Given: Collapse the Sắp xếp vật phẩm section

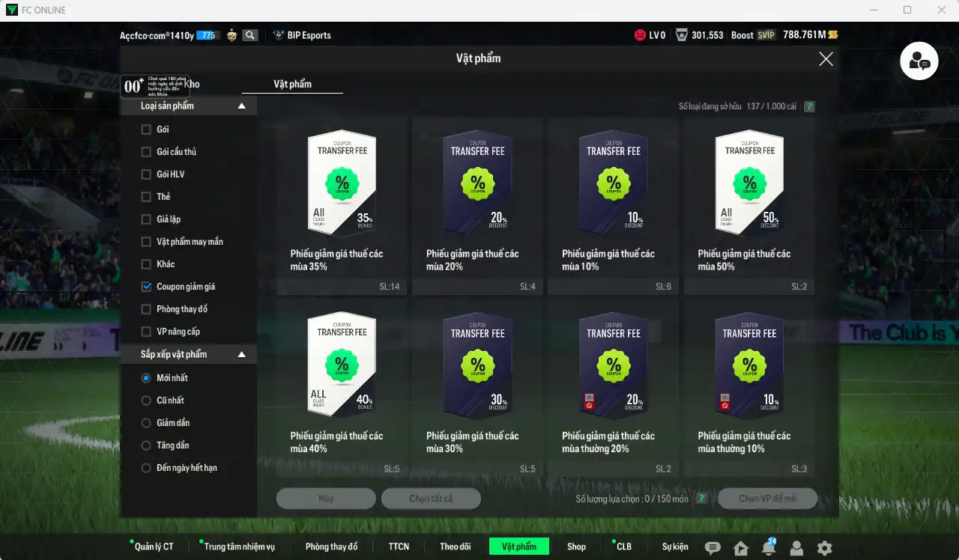Looking at the screenshot, I should pyautogui.click(x=241, y=355).
